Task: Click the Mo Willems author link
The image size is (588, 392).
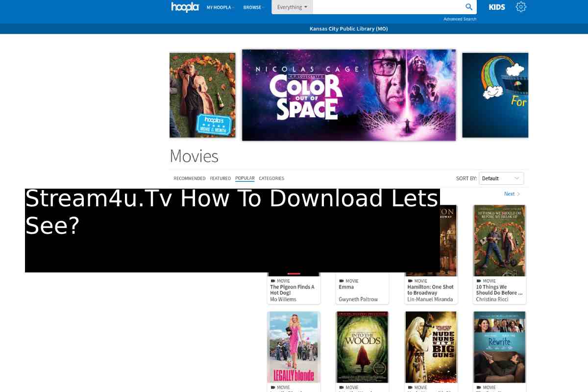Action: 283,299
